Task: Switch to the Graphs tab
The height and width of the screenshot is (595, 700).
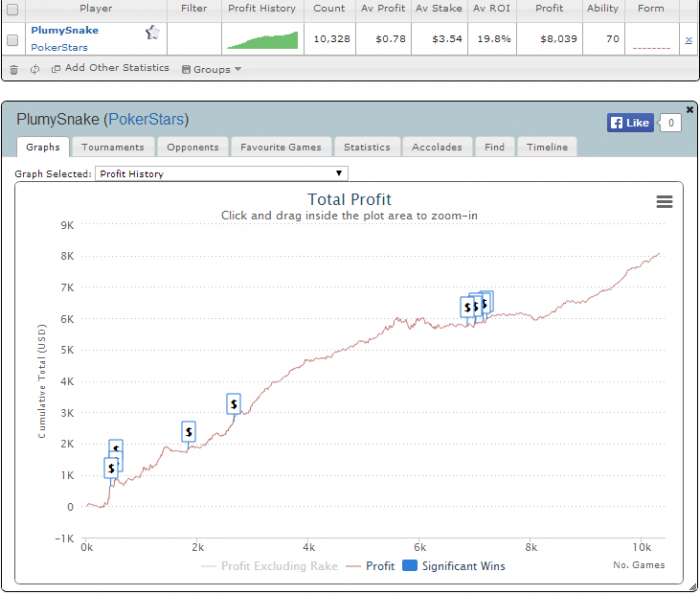Action: tap(43, 147)
